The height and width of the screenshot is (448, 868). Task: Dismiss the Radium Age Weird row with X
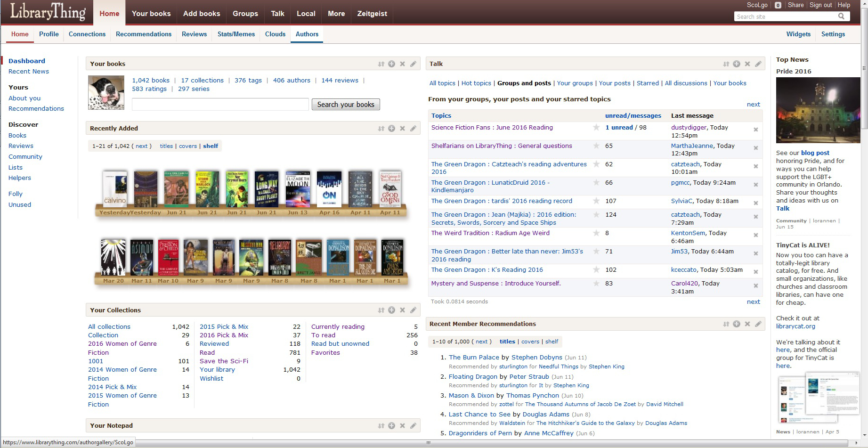pyautogui.click(x=756, y=235)
